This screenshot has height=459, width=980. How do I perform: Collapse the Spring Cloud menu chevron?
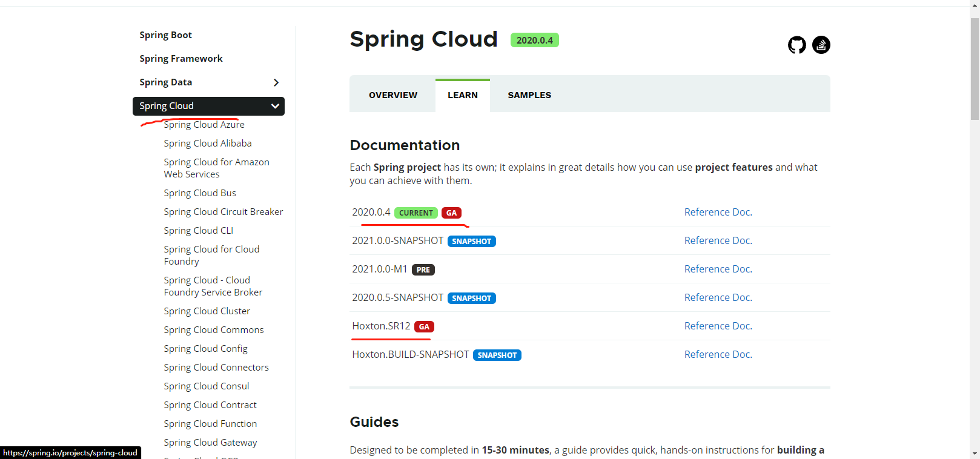(275, 106)
